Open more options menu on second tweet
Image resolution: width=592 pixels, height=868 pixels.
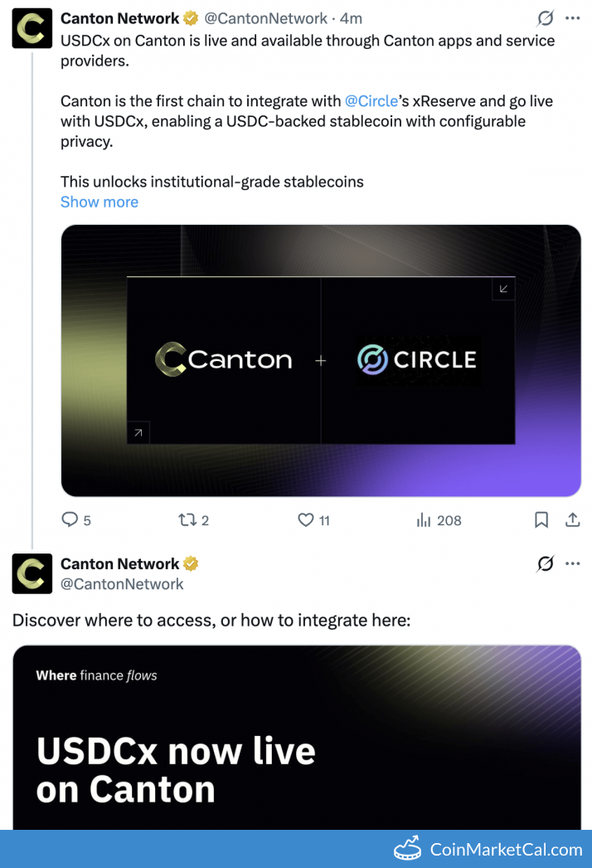pyautogui.click(x=572, y=564)
